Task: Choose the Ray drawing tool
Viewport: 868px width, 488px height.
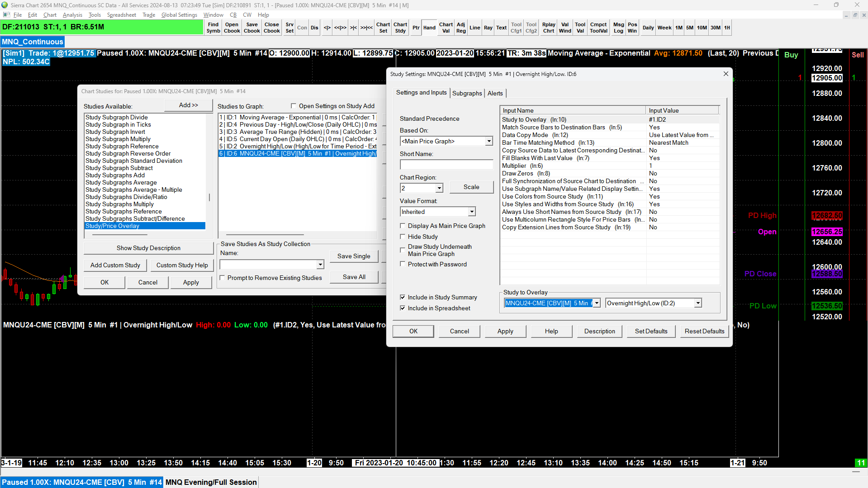Action: 488,28
